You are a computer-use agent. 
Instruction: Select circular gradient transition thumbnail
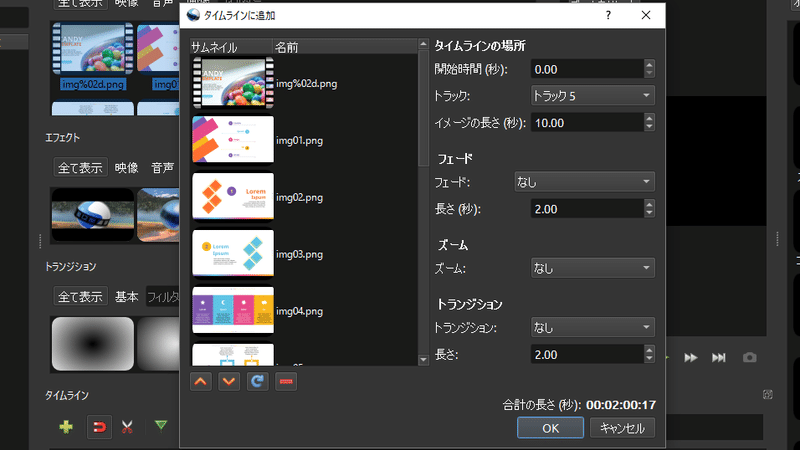(x=93, y=344)
